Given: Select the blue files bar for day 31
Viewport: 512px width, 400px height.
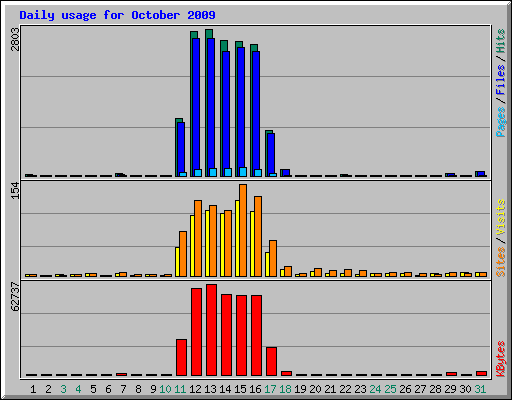Looking at the screenshot, I should (x=481, y=174).
